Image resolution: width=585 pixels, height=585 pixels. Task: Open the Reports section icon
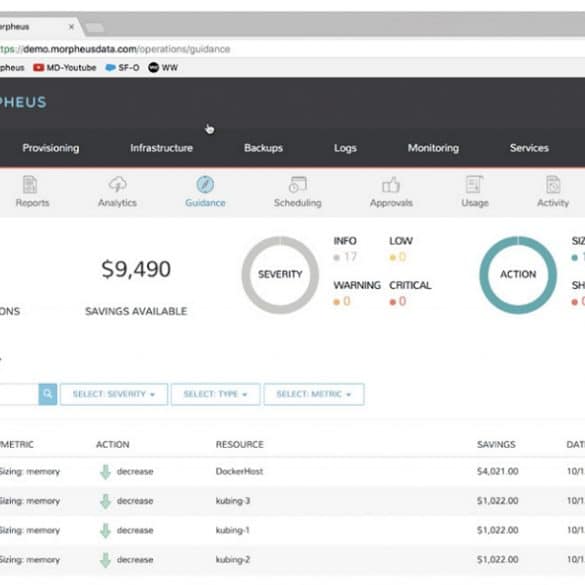pos(30,184)
